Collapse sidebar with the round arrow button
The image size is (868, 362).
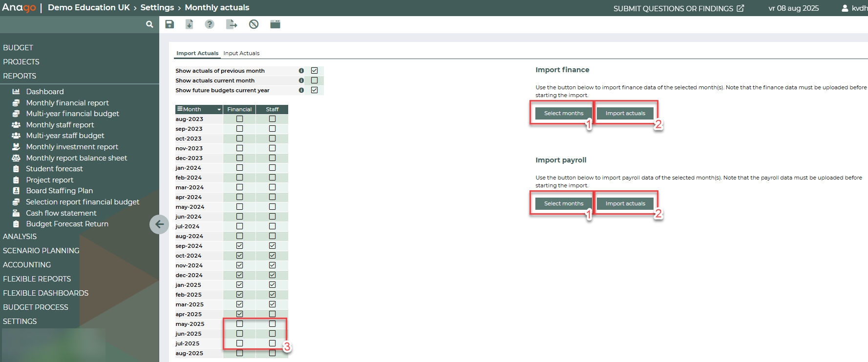point(159,224)
